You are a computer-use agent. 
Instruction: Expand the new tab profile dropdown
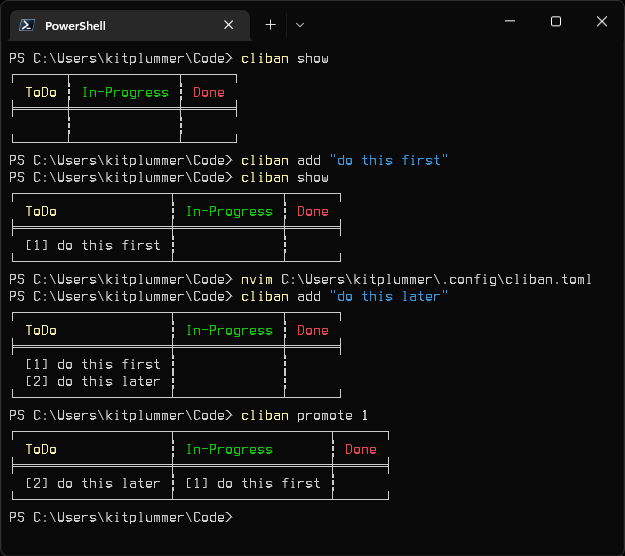(300, 25)
